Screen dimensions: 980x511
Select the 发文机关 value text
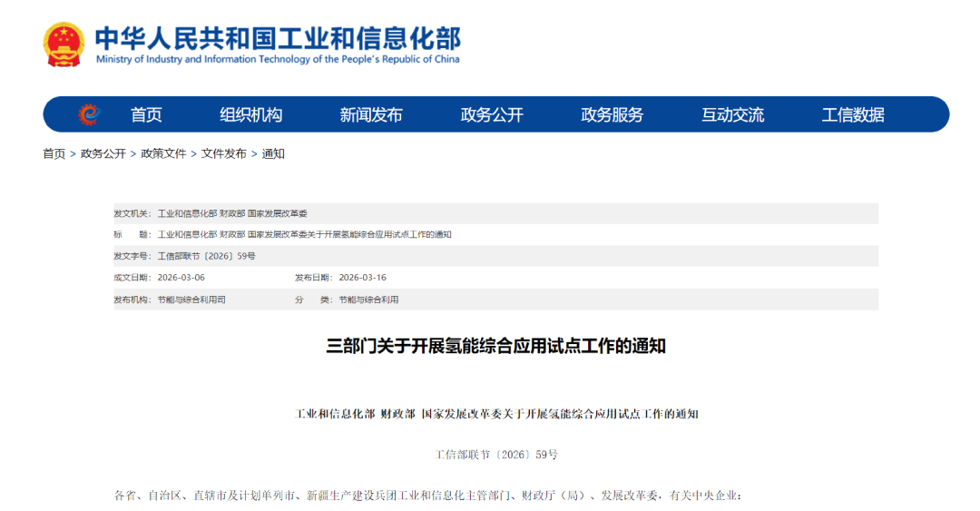tap(232, 214)
